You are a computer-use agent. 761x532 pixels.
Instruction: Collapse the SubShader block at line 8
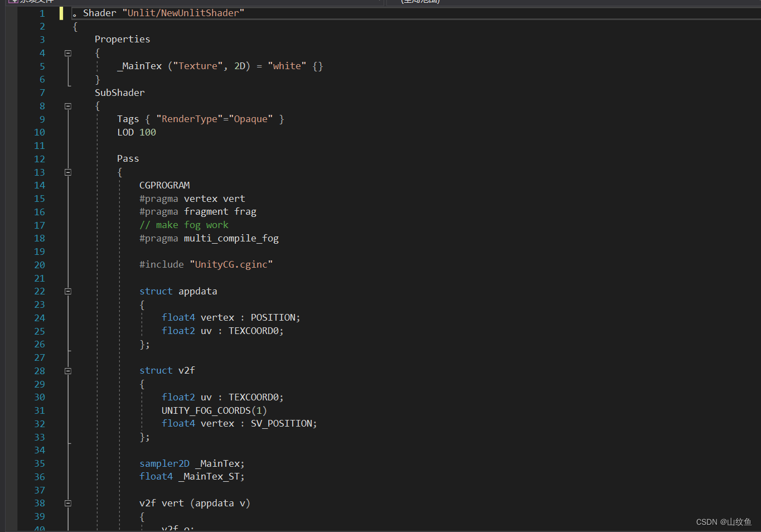[x=68, y=106]
